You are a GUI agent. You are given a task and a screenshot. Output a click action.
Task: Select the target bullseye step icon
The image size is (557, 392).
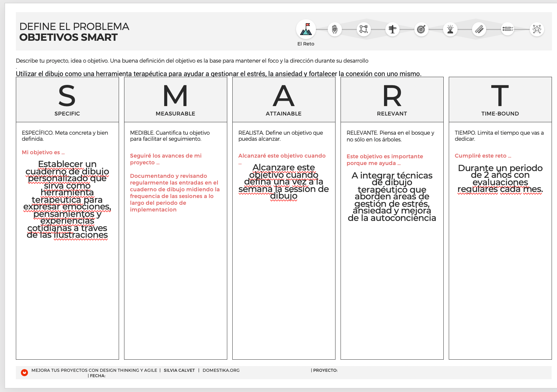click(x=421, y=30)
